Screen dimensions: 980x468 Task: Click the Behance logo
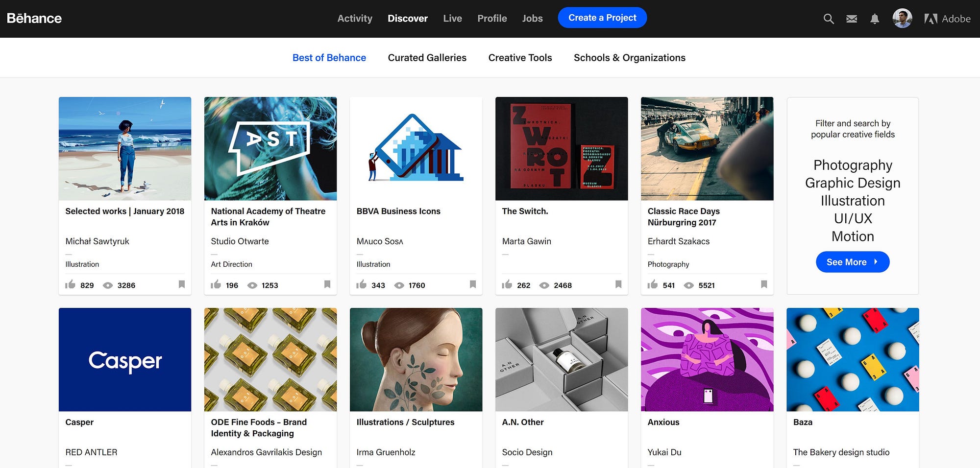tap(34, 19)
